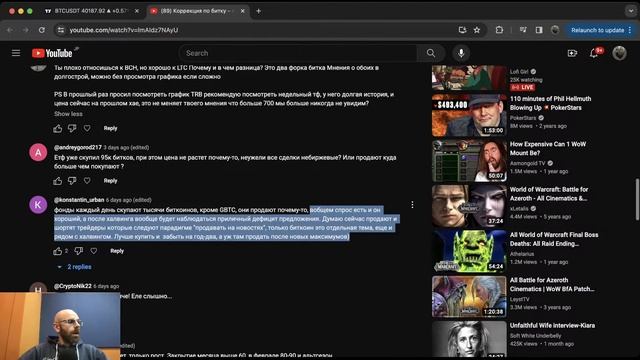This screenshot has width=640, height=360.
Task: Switch to the BTCUSDT TradingView tab
Action: point(90,11)
